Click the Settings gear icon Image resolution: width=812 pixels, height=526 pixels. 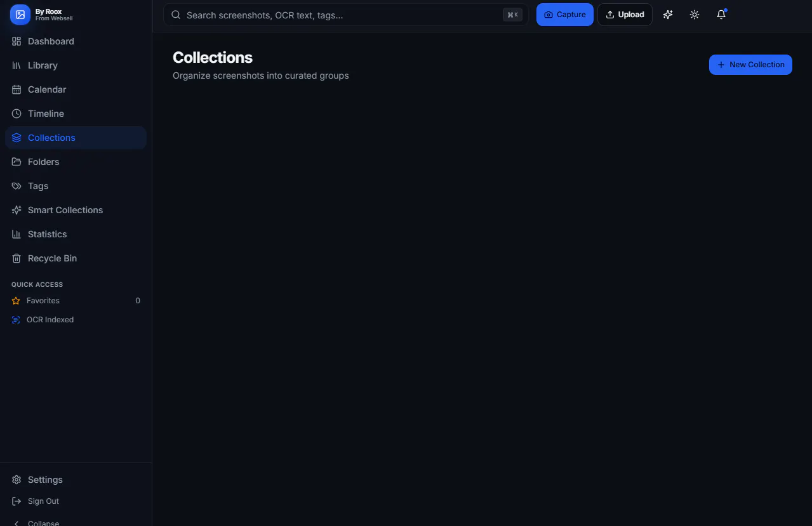(17, 480)
